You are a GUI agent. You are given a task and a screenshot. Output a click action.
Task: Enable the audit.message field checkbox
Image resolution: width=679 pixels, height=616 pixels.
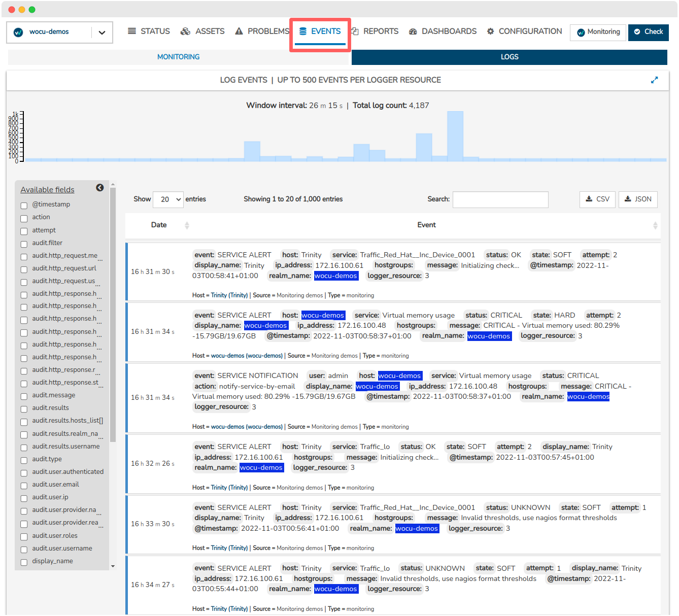(x=24, y=396)
